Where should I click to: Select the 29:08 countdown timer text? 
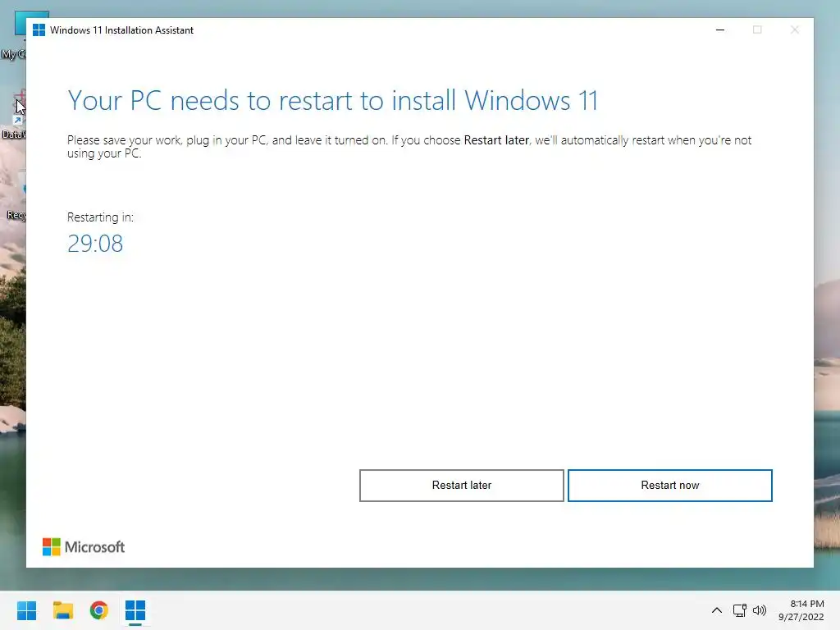tap(95, 244)
